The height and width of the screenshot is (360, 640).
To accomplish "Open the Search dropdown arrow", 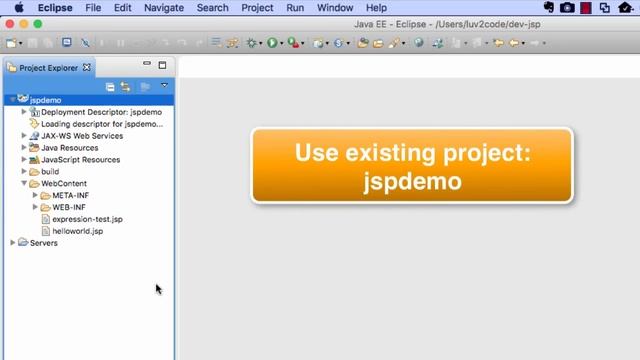I will click(x=403, y=43).
